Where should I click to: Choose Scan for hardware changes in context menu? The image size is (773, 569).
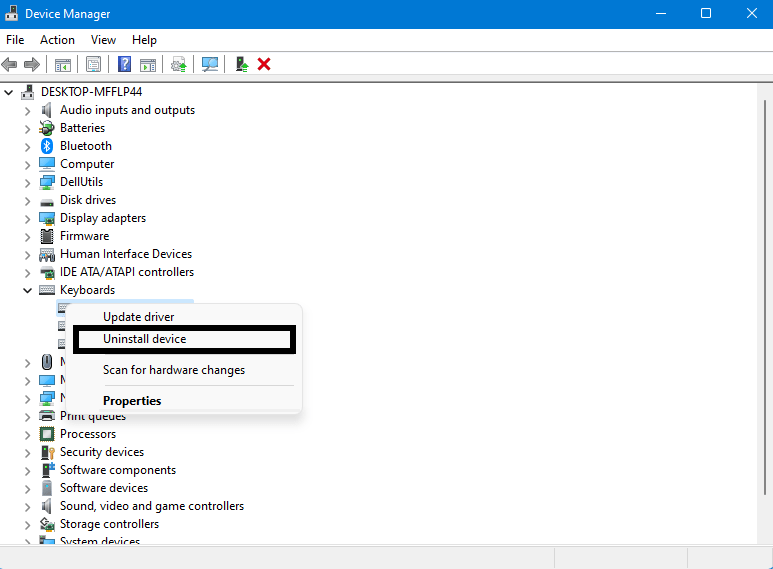click(174, 370)
